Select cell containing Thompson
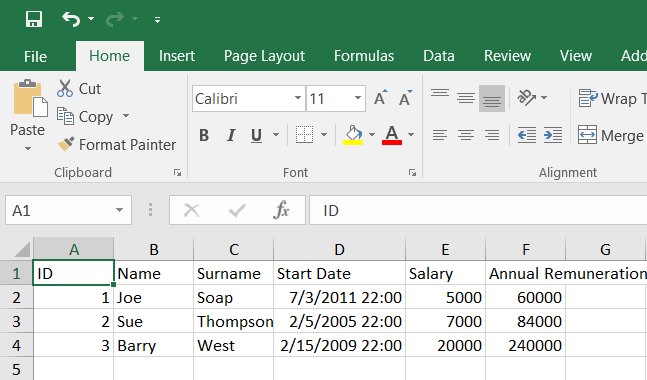This screenshot has height=380, width=647. tap(234, 321)
